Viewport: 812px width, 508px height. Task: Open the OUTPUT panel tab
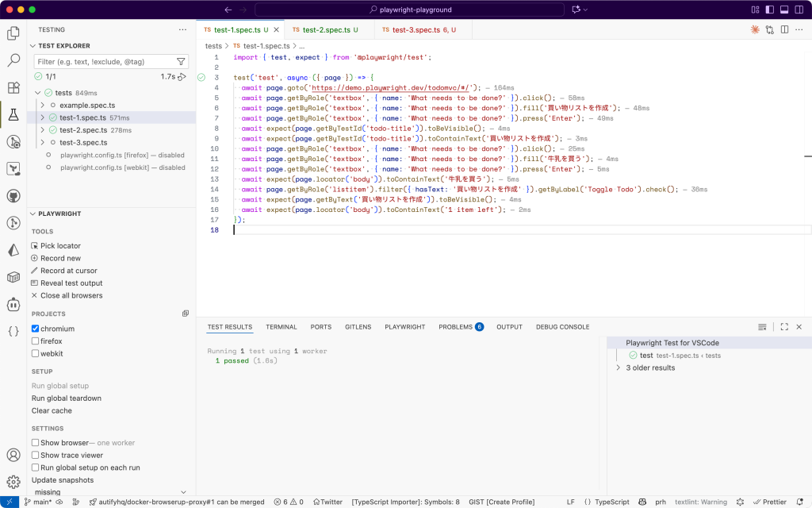[510, 327]
